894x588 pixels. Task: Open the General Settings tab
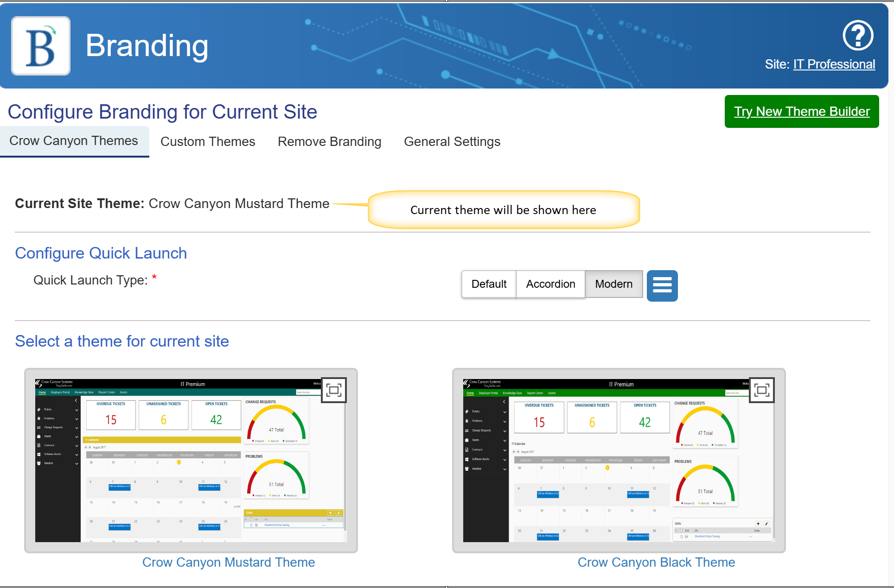click(x=452, y=142)
